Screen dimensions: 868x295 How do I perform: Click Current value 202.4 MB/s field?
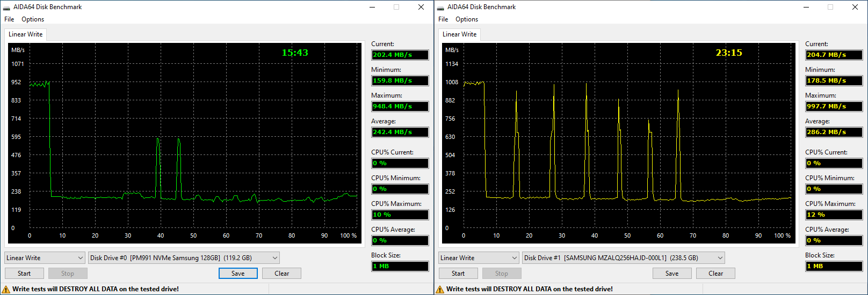[400, 55]
